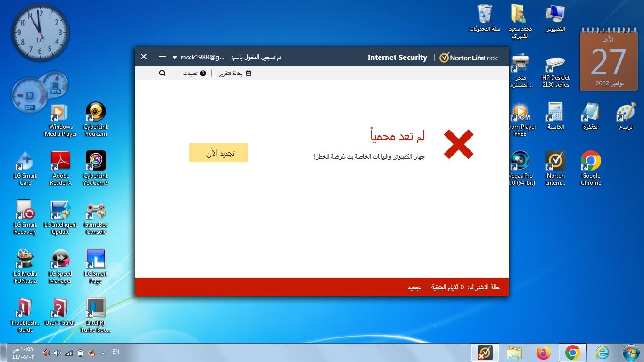Select the LG Speed Manager shortcut
Screen dimensions: 644x362
pyautogui.click(x=60, y=266)
